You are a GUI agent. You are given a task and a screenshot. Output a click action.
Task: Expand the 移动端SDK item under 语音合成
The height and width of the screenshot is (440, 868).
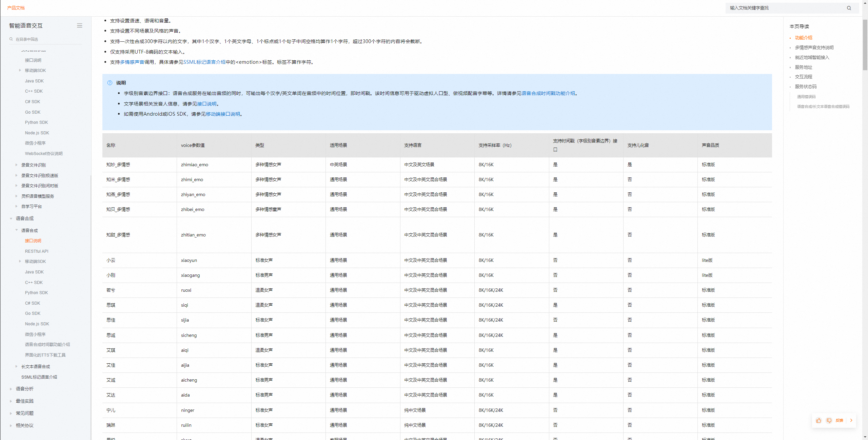[x=20, y=261]
